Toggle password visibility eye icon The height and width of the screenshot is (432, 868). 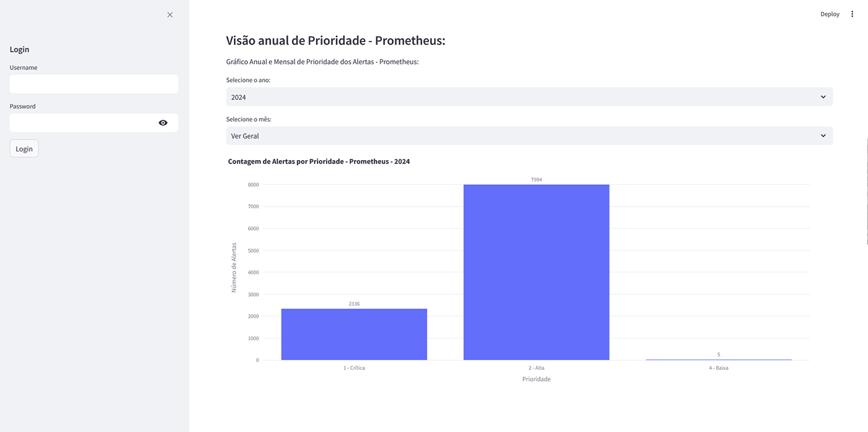163,123
